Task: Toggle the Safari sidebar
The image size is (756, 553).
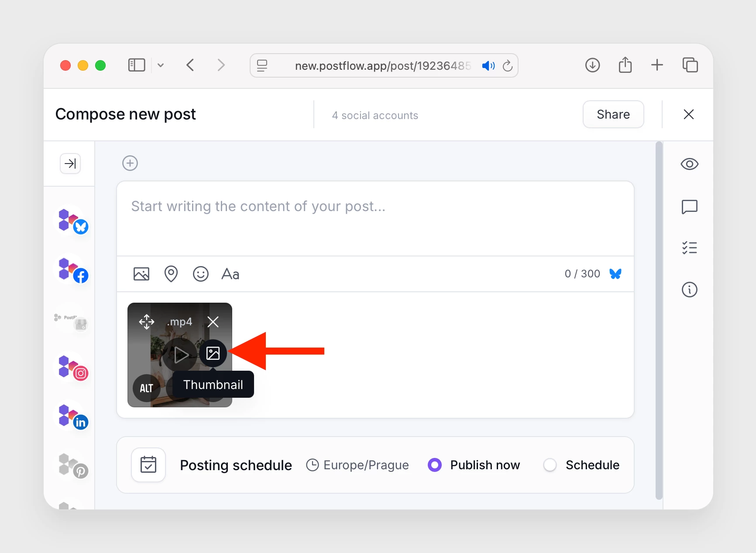Action: (136, 65)
